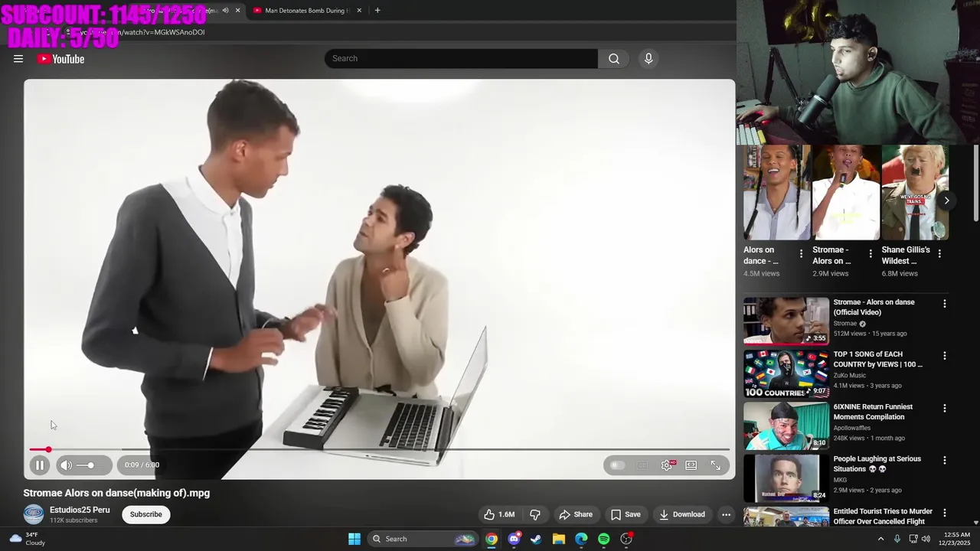Share this video
The height and width of the screenshot is (551, 980).
pos(576,514)
